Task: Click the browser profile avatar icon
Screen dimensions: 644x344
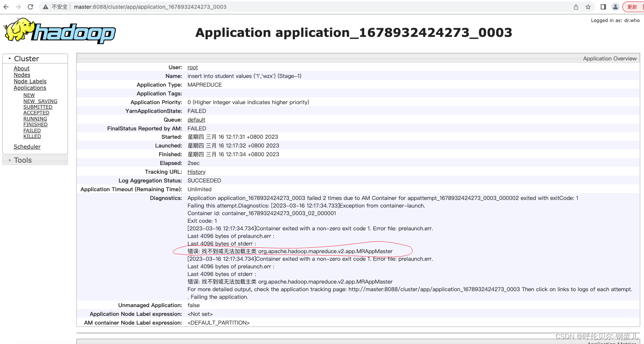Action: [616, 6]
